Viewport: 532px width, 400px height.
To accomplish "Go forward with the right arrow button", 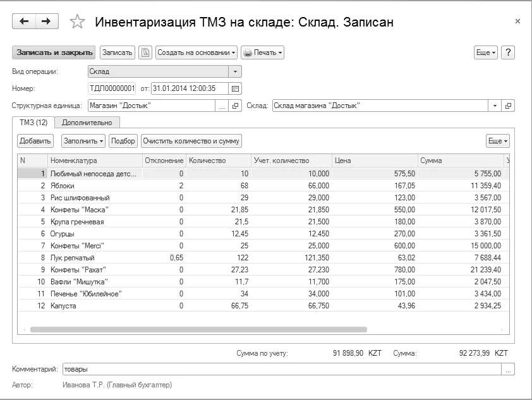I will point(47,21).
